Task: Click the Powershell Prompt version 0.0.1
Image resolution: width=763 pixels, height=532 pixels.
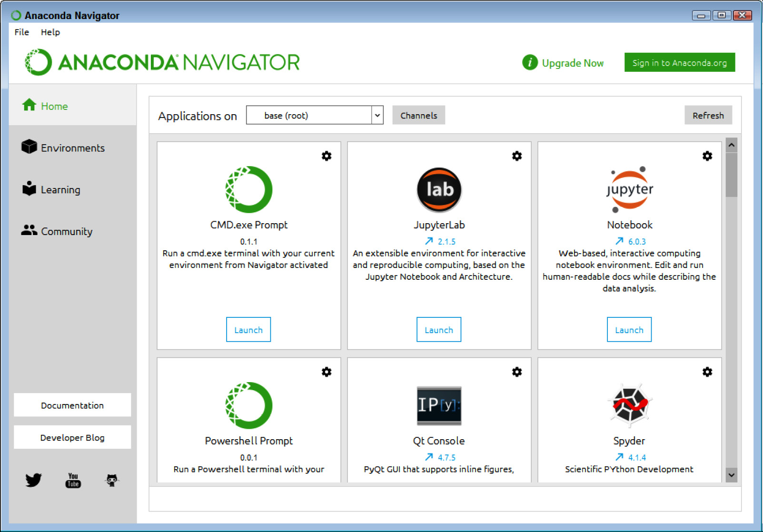Action: [x=248, y=457]
